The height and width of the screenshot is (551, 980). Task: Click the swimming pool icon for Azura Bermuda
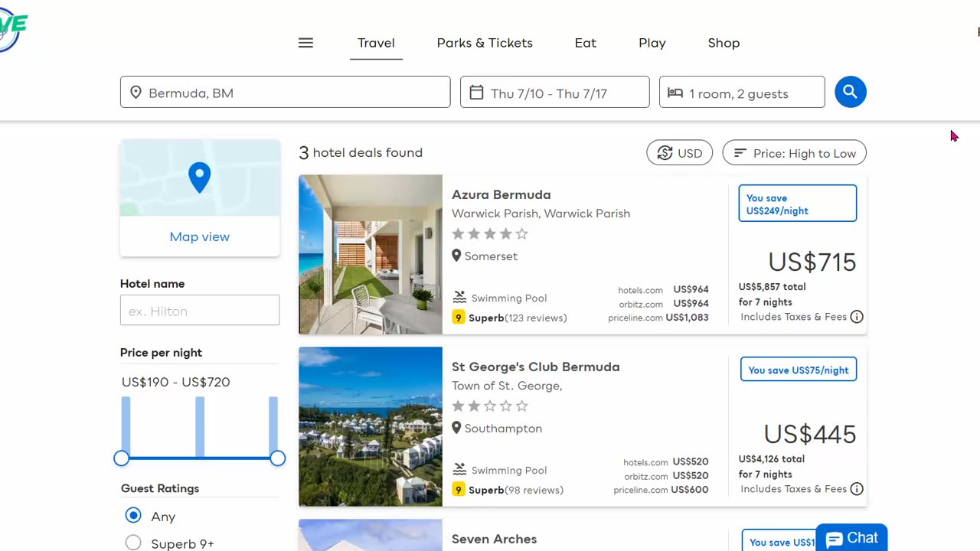[x=459, y=298]
